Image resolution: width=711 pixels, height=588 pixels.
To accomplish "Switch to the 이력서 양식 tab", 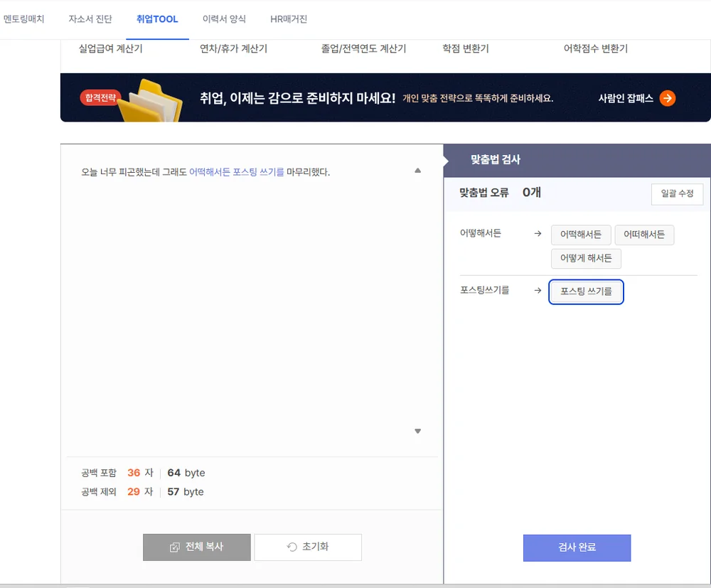I will pos(223,19).
